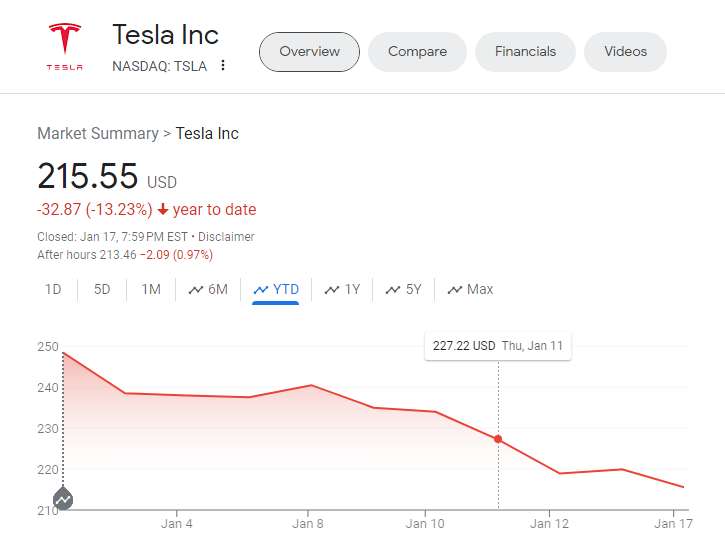Click the trend line icon beside 1Y
The image size is (725, 546).
pos(332,290)
